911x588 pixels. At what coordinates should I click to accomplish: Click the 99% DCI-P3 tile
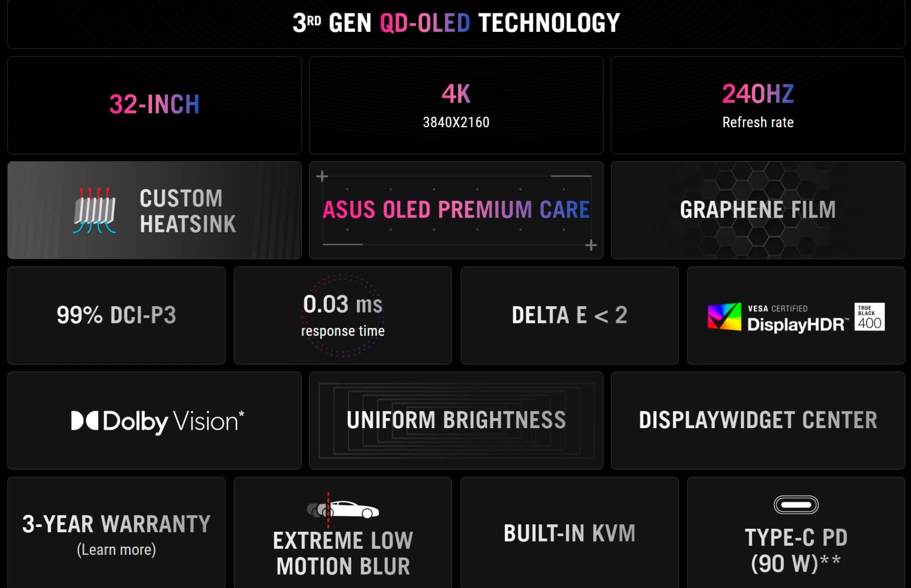(x=116, y=315)
